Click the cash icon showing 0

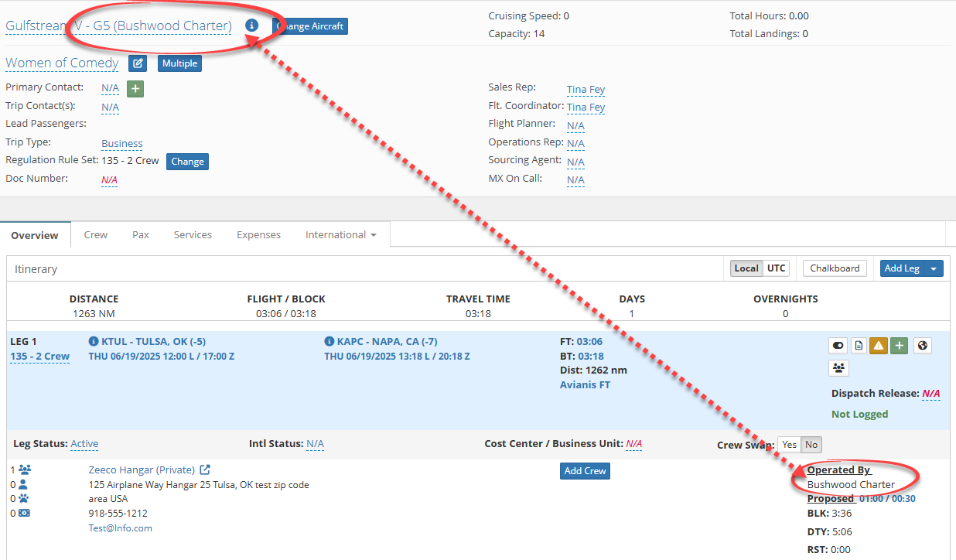pos(24,513)
